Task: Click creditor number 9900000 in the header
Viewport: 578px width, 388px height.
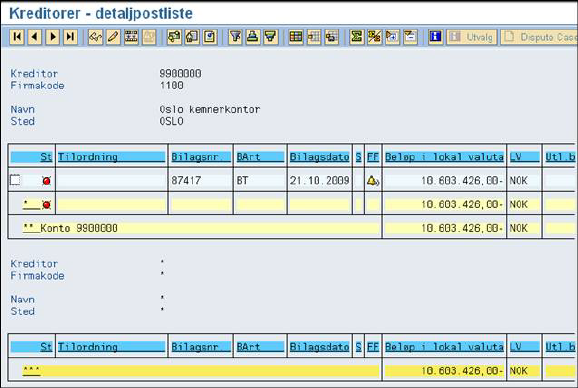Action: (x=180, y=74)
